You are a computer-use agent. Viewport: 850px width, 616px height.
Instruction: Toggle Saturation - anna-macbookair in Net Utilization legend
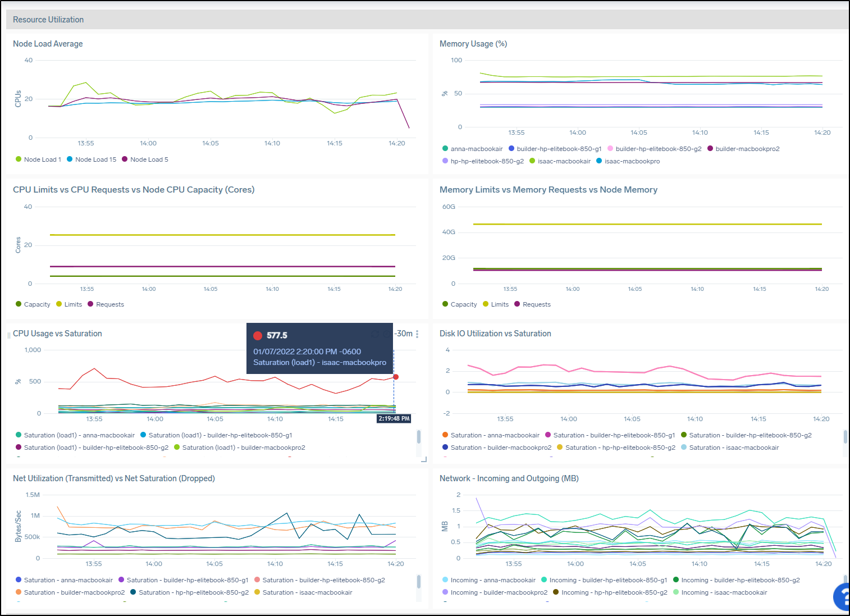coord(64,580)
